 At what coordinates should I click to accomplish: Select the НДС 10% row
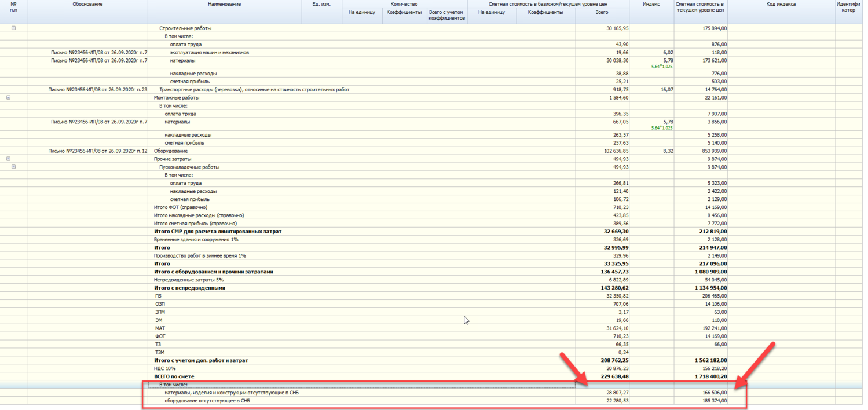tap(164, 368)
